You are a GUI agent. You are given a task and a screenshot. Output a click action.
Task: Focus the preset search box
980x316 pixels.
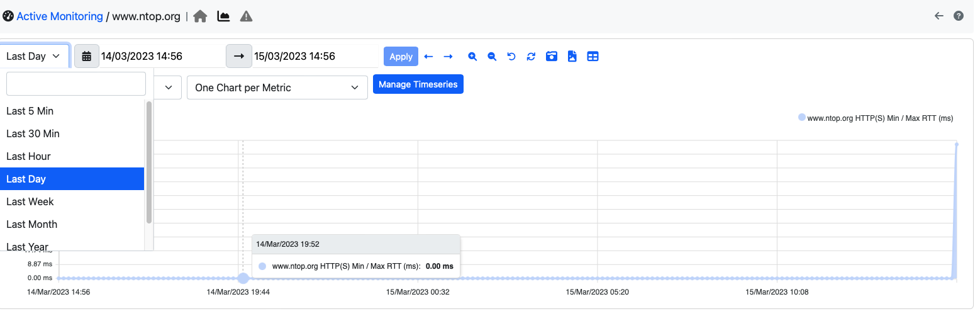75,84
